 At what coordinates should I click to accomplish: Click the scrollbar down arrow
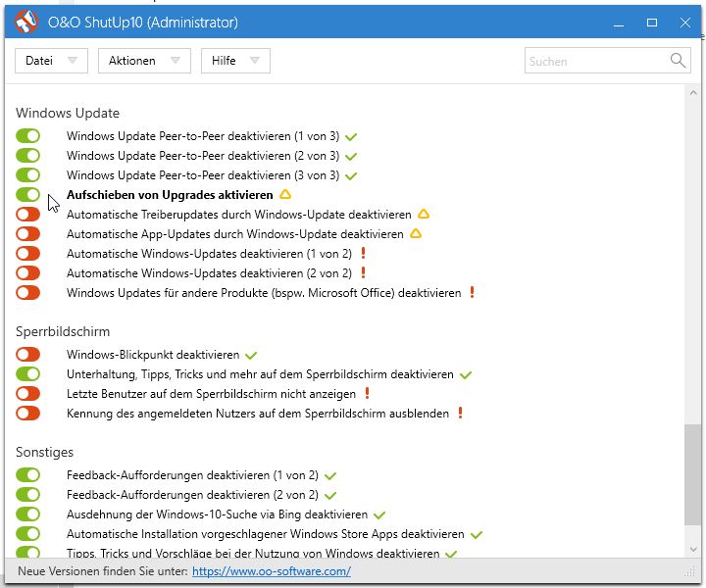(693, 549)
